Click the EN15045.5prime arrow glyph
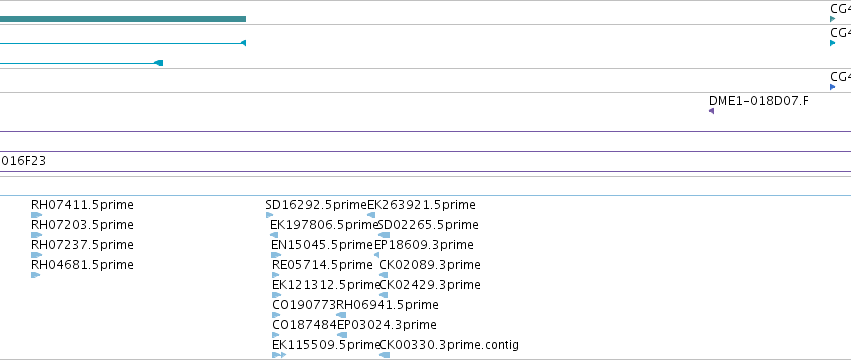 276,255
